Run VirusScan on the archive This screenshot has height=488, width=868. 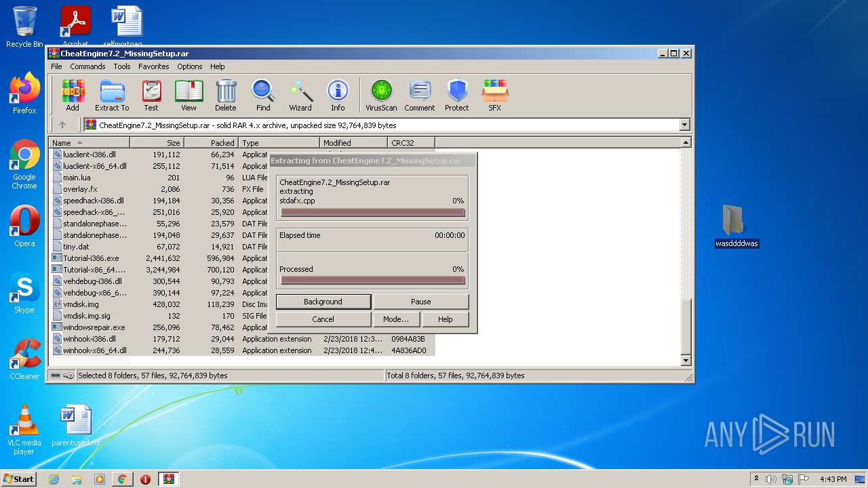coord(381,95)
